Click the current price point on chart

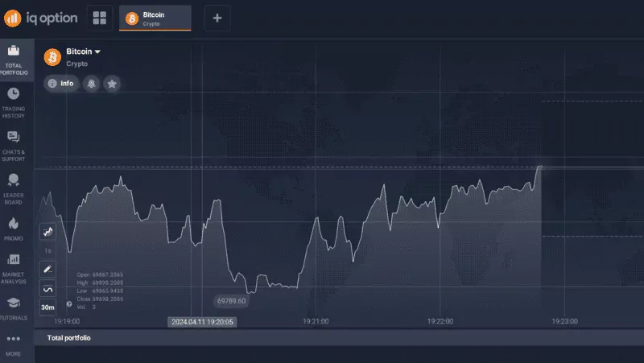click(x=539, y=167)
